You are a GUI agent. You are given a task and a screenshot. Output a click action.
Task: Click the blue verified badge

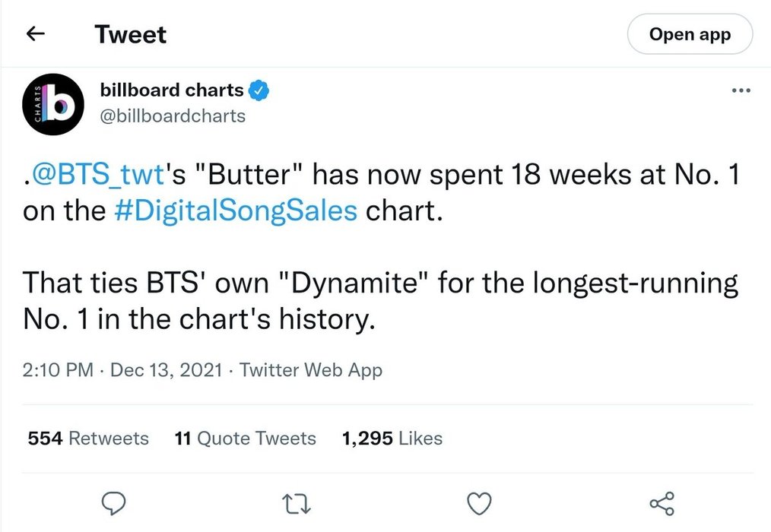click(259, 90)
